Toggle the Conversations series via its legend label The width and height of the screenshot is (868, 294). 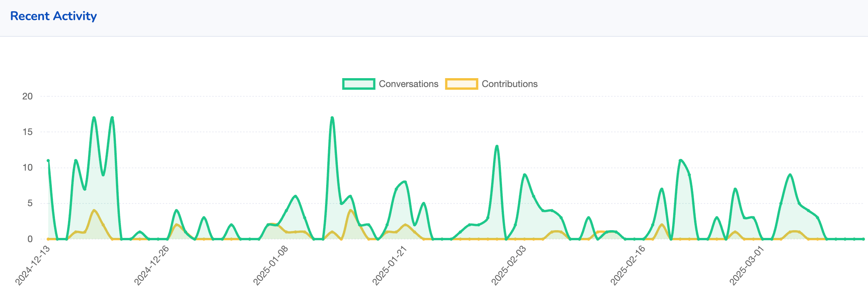point(408,84)
